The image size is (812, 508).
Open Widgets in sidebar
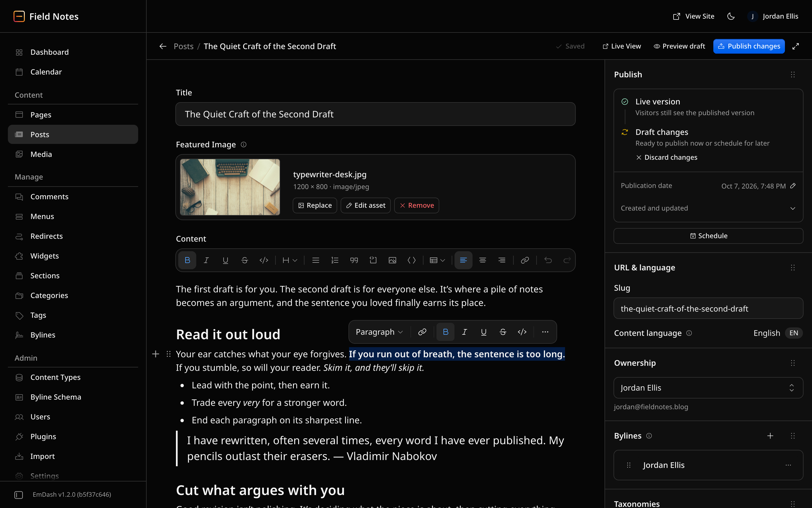click(x=73, y=256)
